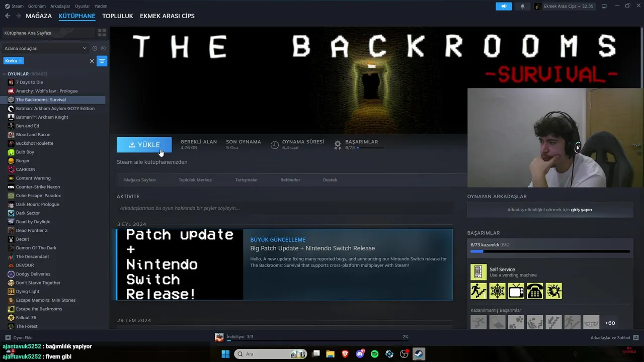Click the television achievement icon
Viewport: 644px width, 362px height.
tap(516, 291)
